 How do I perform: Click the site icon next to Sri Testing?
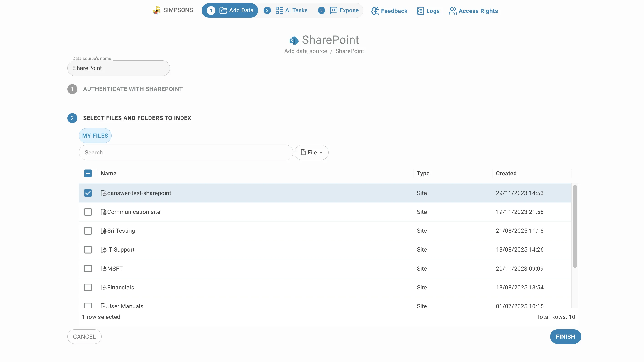[x=103, y=231]
